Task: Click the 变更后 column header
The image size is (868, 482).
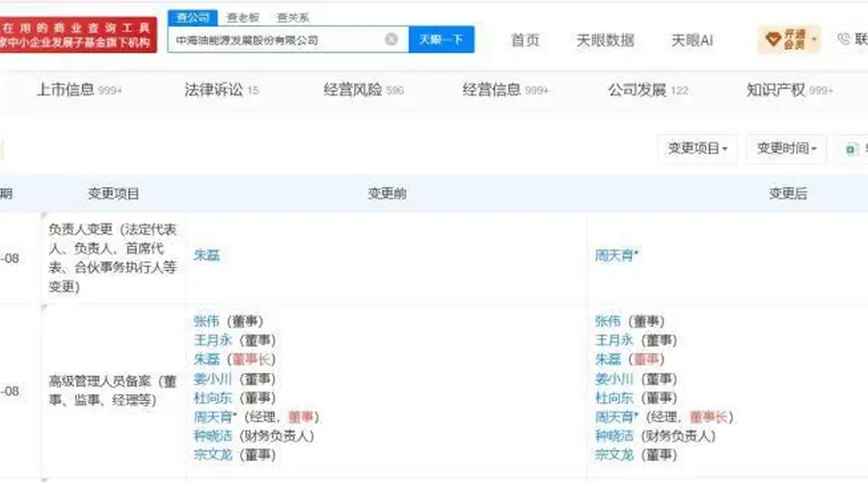Action: click(788, 194)
